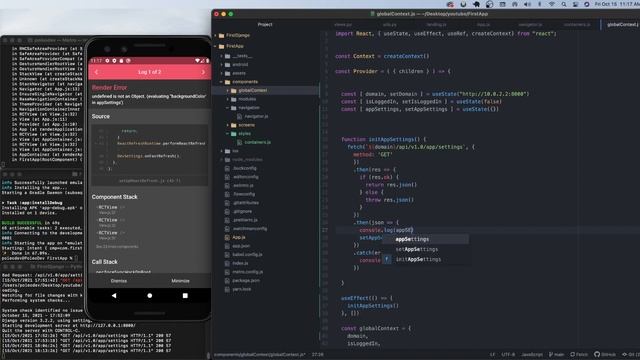Screen dimensions: 640x360
Task: Click LF line ending in status bar
Action: (492, 354)
